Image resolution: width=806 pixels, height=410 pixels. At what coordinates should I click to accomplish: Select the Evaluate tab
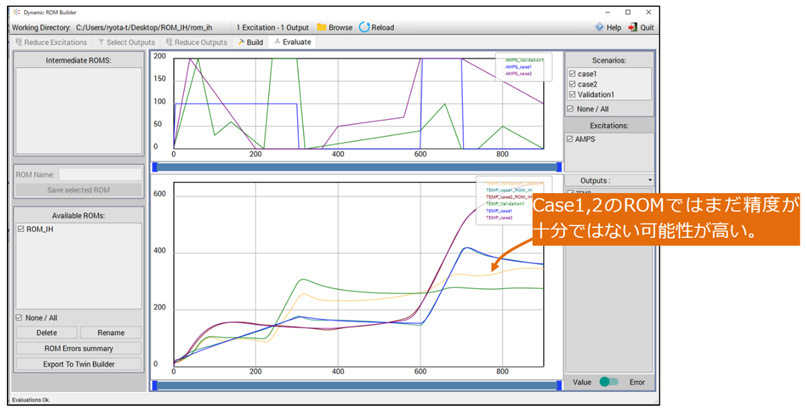292,42
